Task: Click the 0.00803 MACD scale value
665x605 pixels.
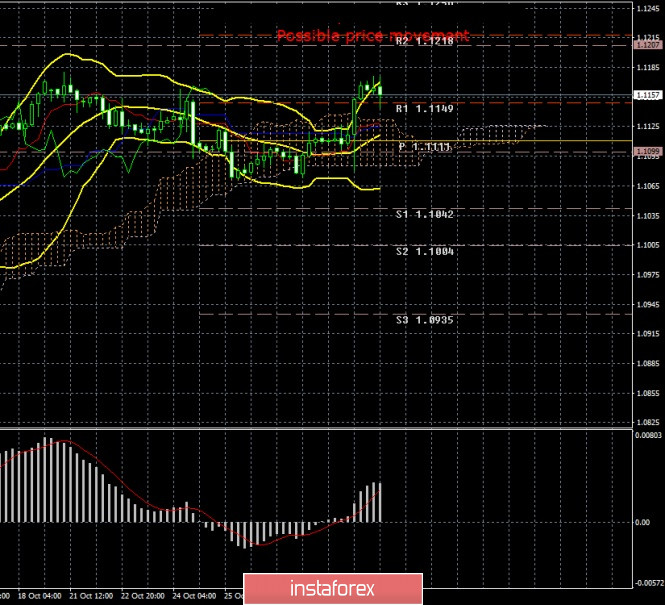Action: point(648,435)
